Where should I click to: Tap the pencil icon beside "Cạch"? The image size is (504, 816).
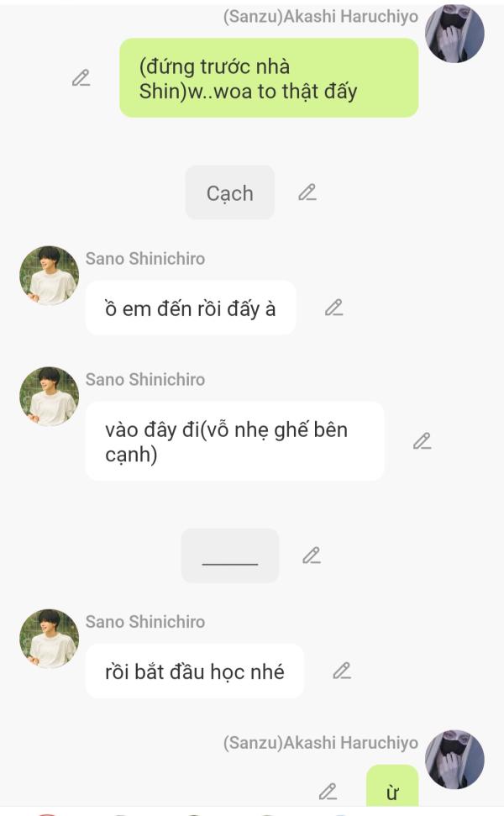tap(307, 192)
